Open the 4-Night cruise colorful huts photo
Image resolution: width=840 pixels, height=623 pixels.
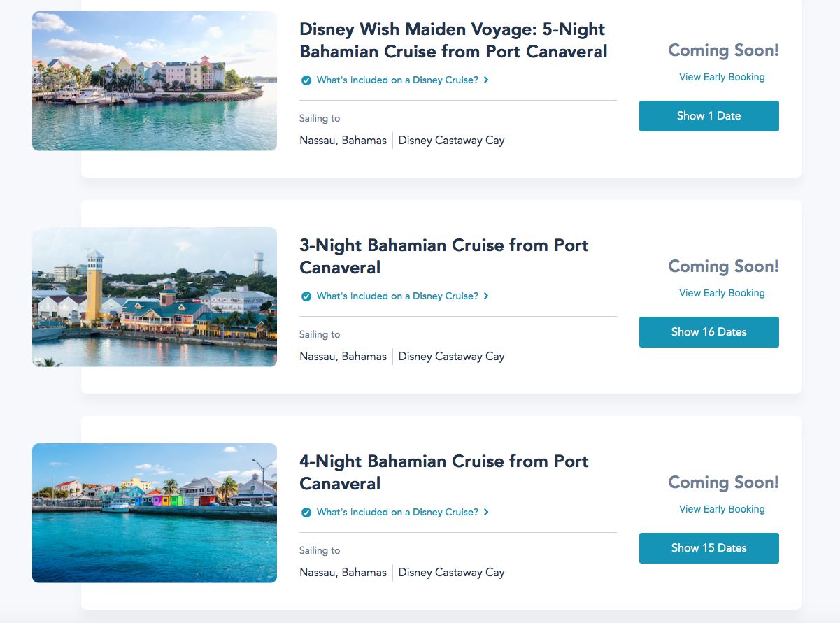click(x=155, y=513)
